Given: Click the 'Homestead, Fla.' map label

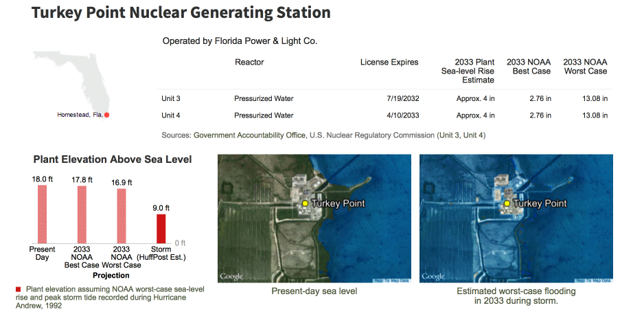Looking at the screenshot, I should click(80, 115).
